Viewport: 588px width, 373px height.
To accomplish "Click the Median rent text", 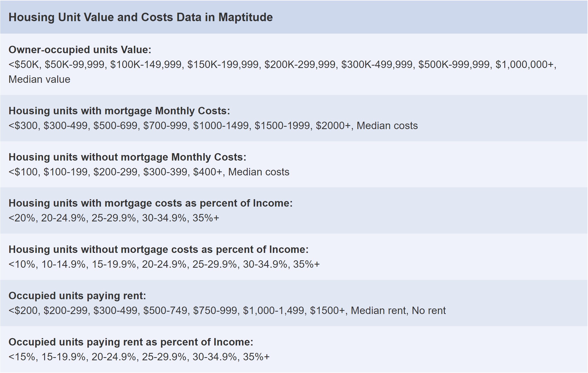I will [378, 311].
